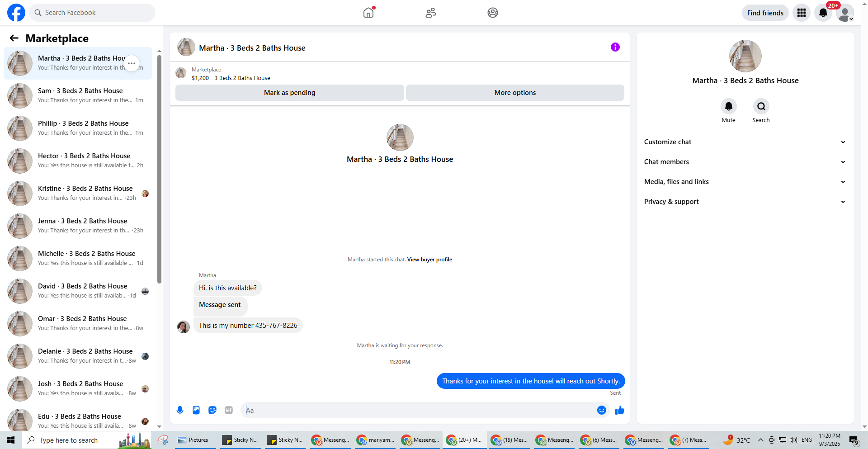Open account profile avatar menu
Screen dimensions: 868x449
pos(844,13)
